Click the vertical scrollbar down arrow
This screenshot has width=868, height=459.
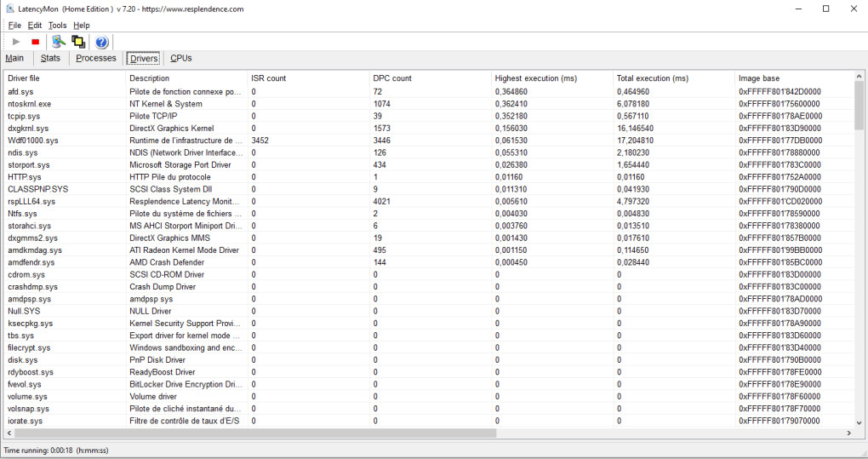(859, 423)
